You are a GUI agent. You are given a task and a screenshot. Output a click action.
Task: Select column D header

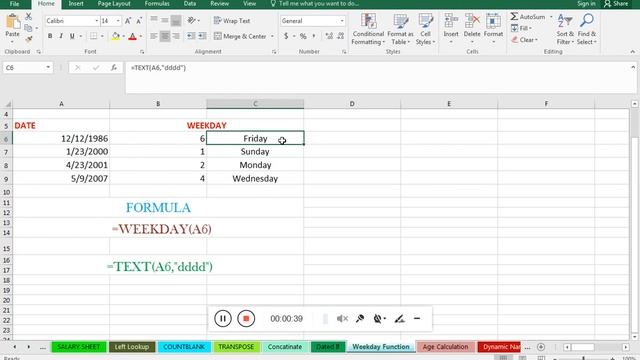(x=352, y=104)
